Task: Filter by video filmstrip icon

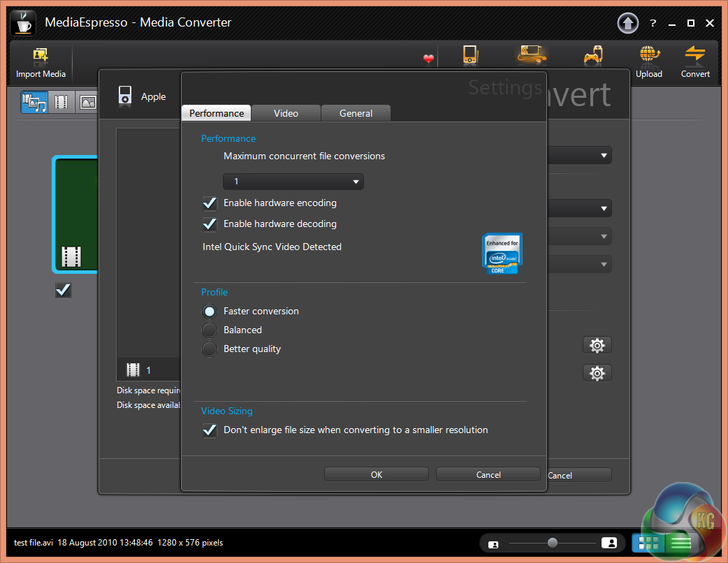Action: coord(61,102)
